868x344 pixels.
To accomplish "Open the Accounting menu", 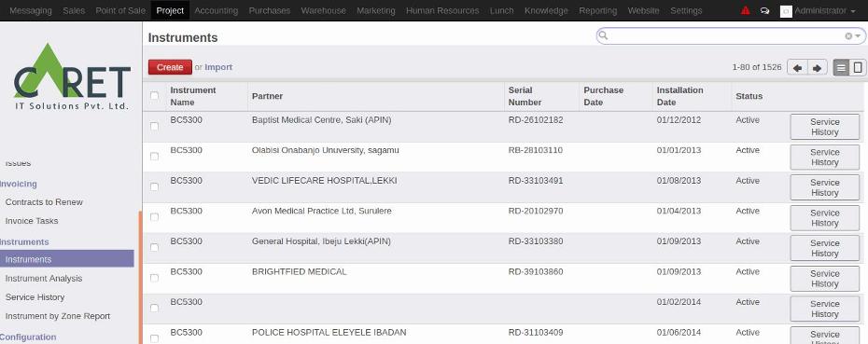I will point(216,10).
